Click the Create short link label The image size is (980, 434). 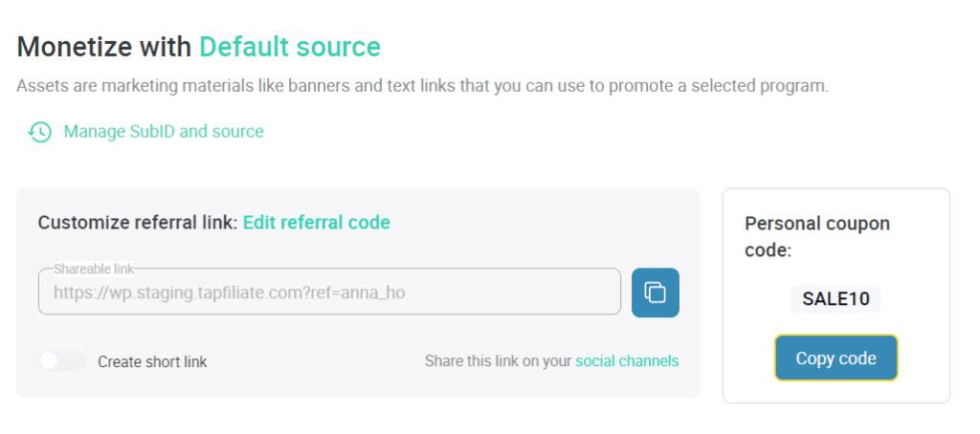point(152,362)
